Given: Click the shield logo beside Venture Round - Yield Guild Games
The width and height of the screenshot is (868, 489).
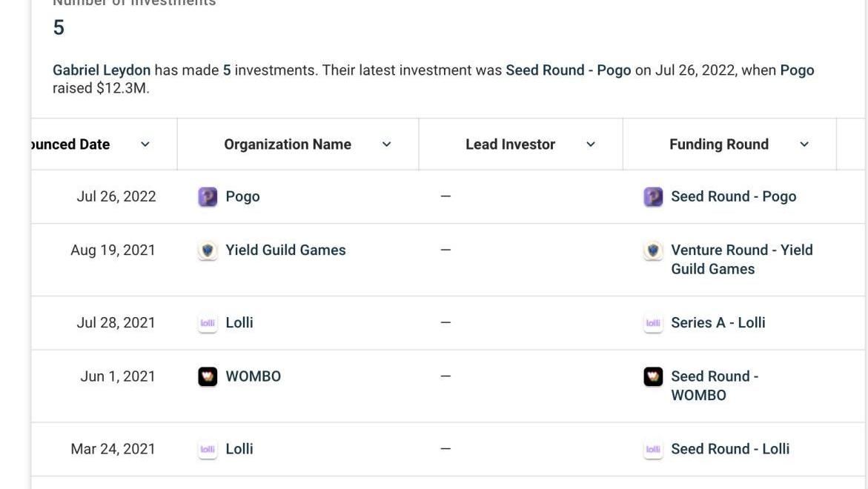Looking at the screenshot, I should [x=653, y=250].
